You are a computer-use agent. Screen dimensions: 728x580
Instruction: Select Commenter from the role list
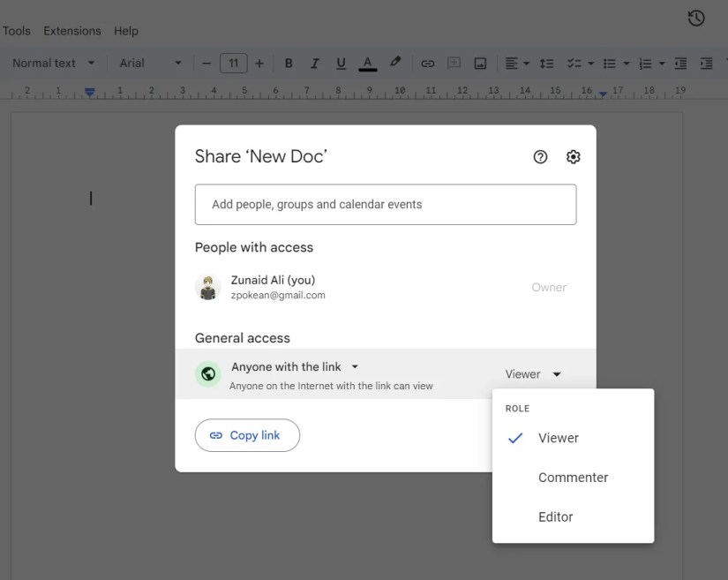pos(573,477)
